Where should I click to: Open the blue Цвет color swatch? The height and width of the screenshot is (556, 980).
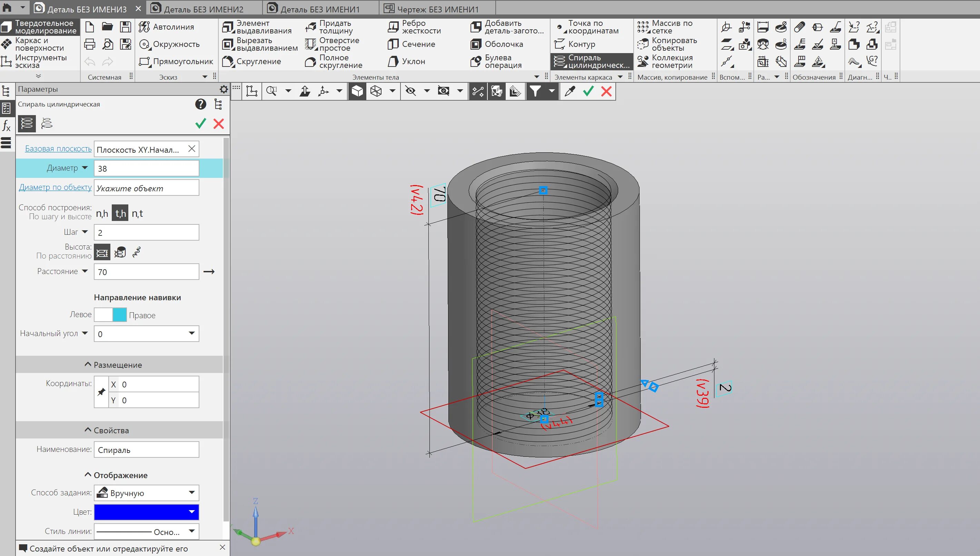[146, 512]
